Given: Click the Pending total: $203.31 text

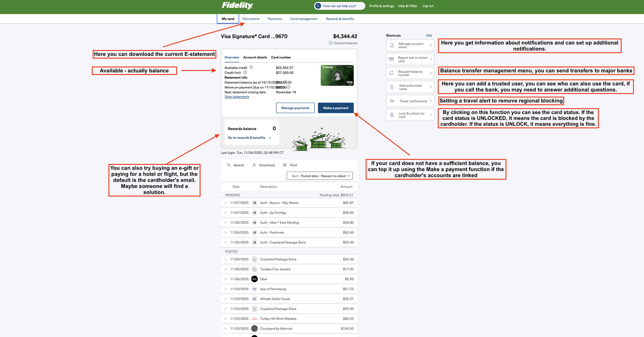Looking at the screenshot, I should pos(336,195).
